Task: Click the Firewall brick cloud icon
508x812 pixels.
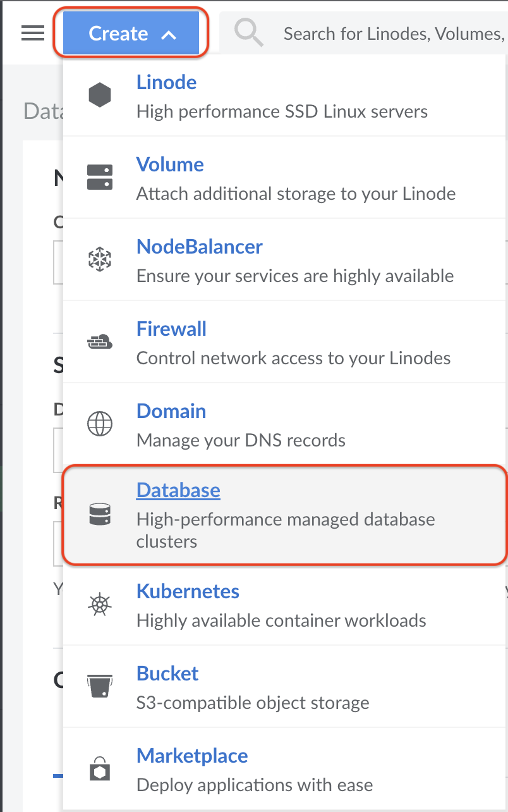Action: coord(100,342)
